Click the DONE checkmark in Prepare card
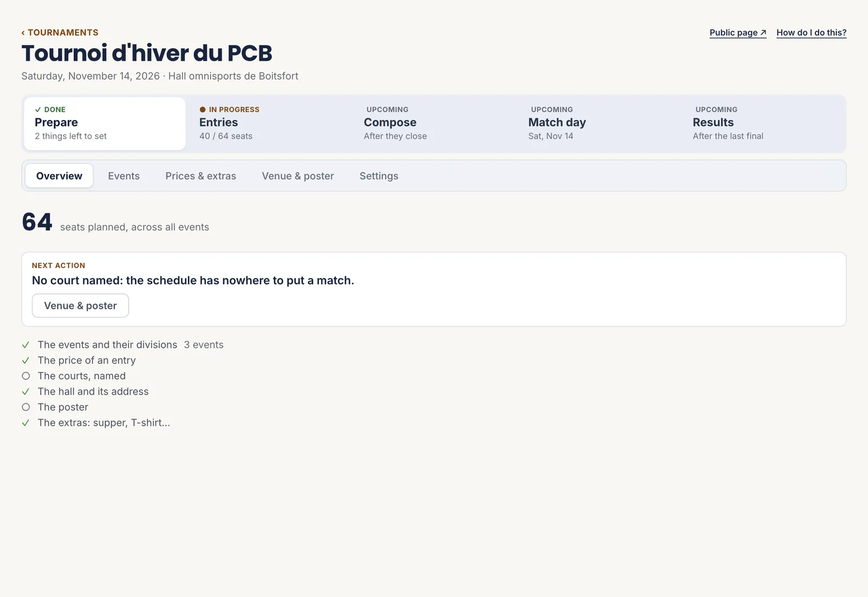This screenshot has width=868, height=597. pos(38,110)
